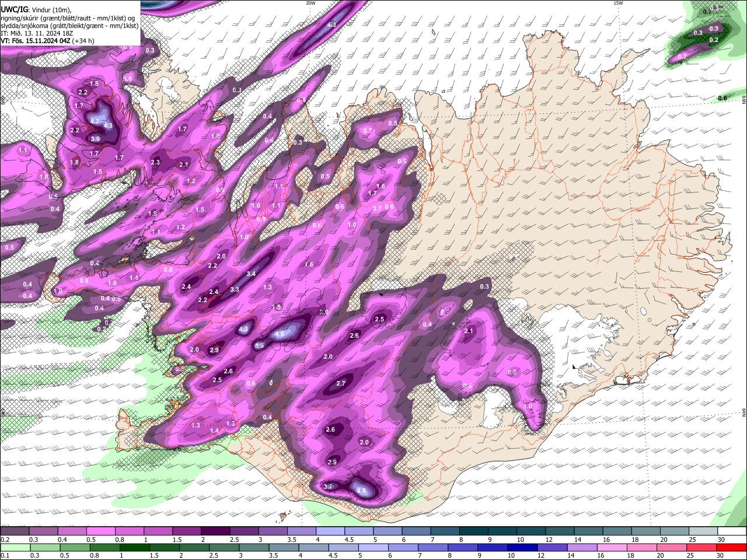Click the '20W' longitude label

(x=310, y=3)
